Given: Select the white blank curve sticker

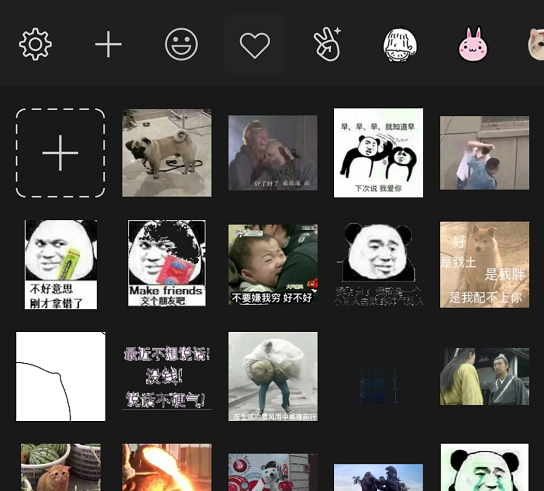Looking at the screenshot, I should [61, 376].
